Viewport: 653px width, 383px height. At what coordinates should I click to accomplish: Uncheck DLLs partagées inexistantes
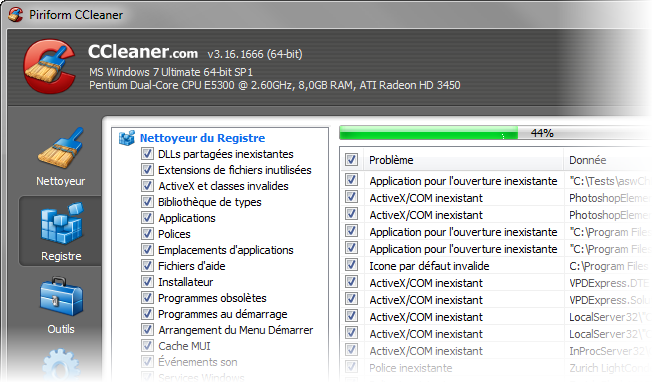(x=147, y=154)
